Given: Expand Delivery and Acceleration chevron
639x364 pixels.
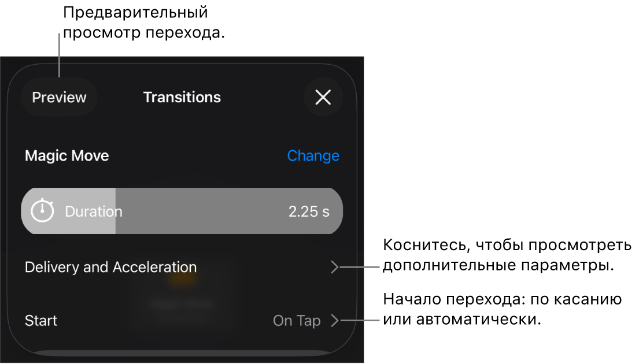Looking at the screenshot, I should [334, 267].
